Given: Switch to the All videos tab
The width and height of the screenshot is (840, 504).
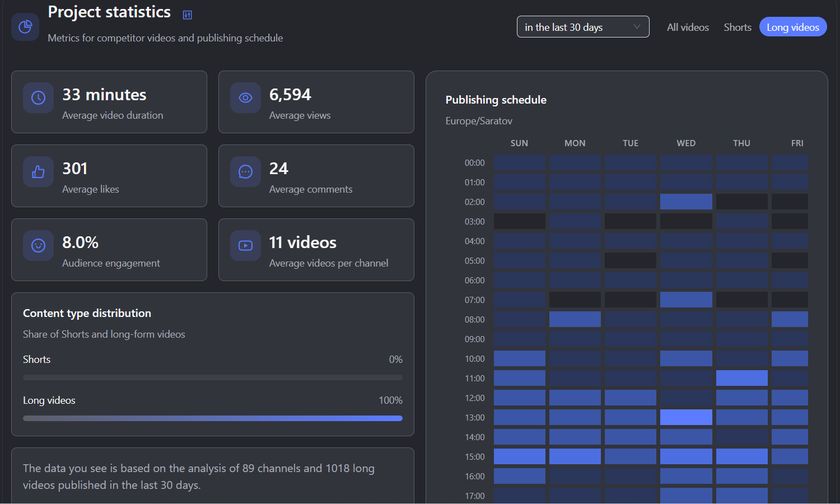Looking at the screenshot, I should pyautogui.click(x=688, y=27).
